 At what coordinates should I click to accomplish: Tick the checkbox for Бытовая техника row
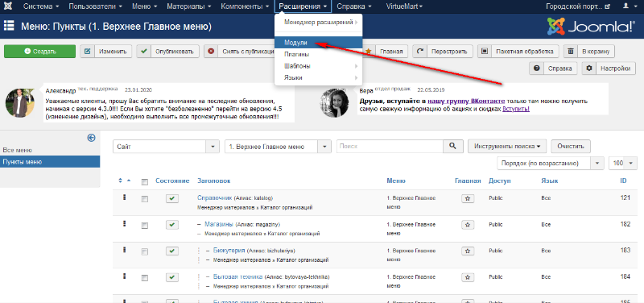point(144,277)
